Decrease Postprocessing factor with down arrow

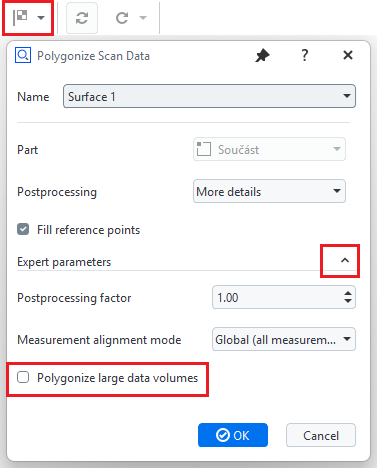pos(348,301)
